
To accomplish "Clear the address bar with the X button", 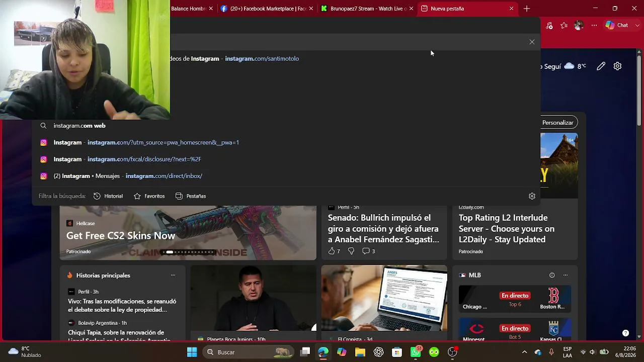I will pos(532,42).
